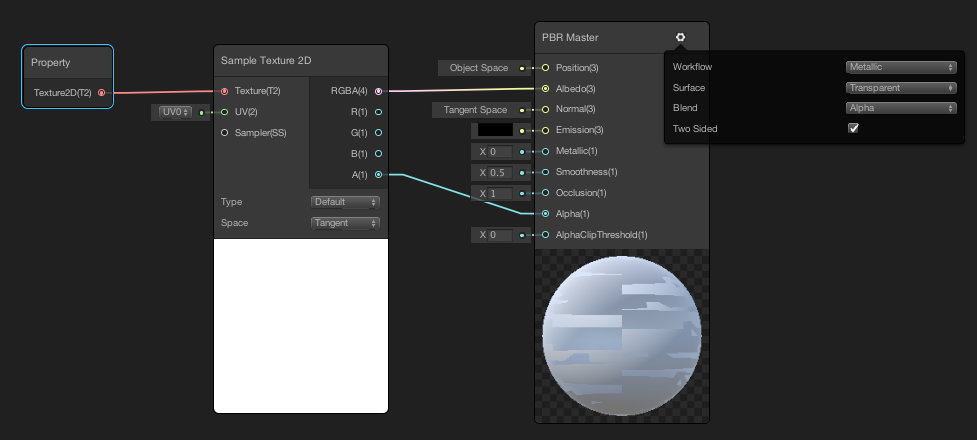The height and width of the screenshot is (440, 977).
Task: Click the Object Space slot label
Action: point(479,68)
